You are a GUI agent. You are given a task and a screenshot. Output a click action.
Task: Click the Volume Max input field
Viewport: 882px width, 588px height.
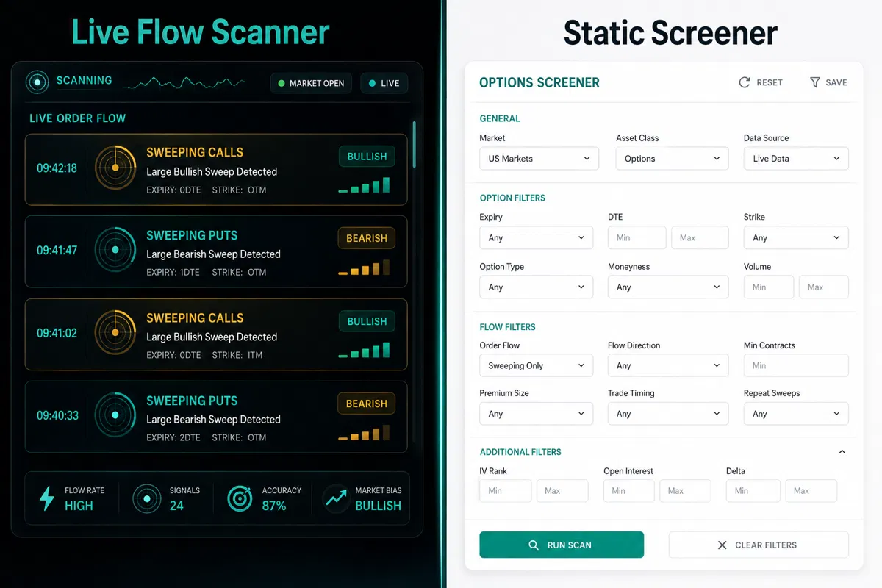pyautogui.click(x=824, y=287)
